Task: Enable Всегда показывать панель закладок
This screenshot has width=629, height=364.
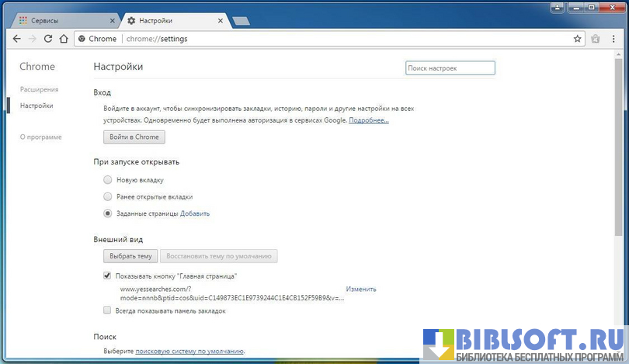Action: pyautogui.click(x=108, y=310)
